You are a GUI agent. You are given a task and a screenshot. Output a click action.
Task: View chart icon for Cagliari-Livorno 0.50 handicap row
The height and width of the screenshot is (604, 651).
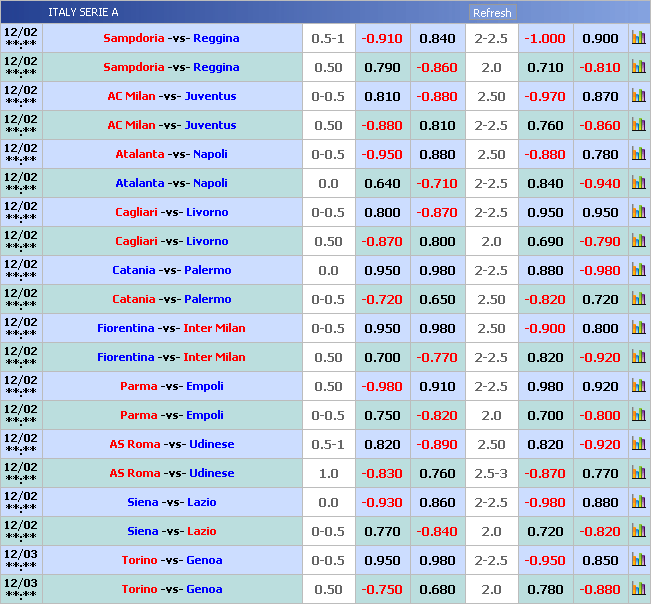pyautogui.click(x=638, y=241)
